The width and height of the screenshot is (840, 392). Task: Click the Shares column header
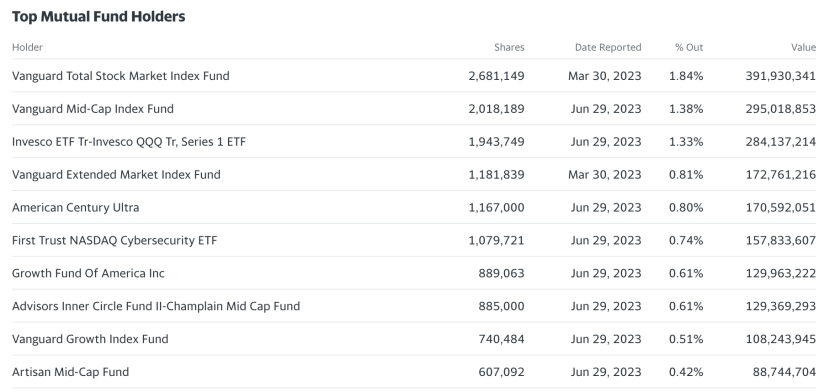coord(509,47)
